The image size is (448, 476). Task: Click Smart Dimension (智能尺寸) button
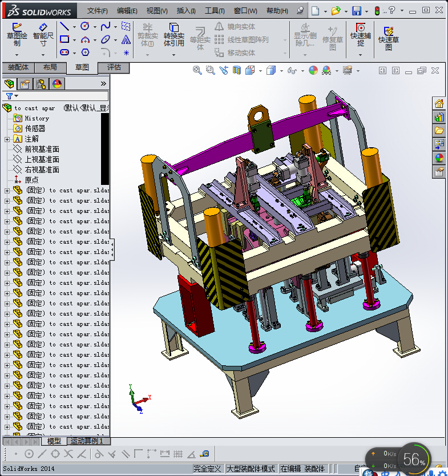tap(43, 35)
